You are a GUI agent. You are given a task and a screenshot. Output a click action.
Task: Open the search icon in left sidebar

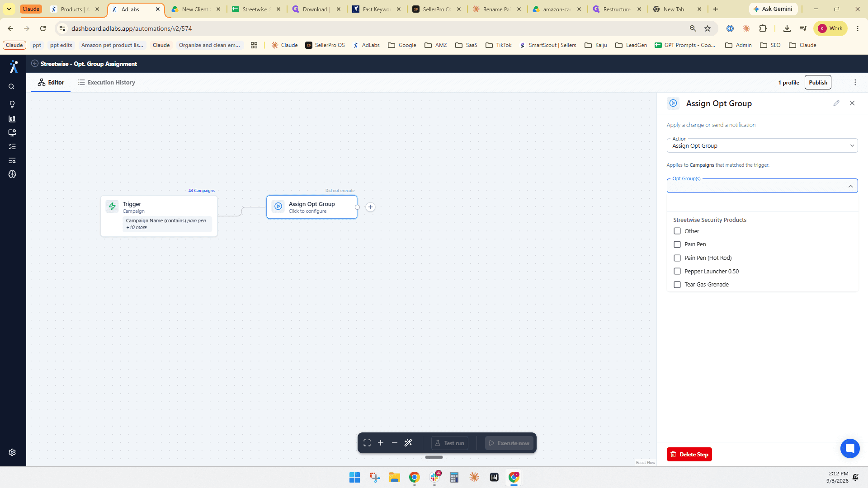pyautogui.click(x=12, y=87)
